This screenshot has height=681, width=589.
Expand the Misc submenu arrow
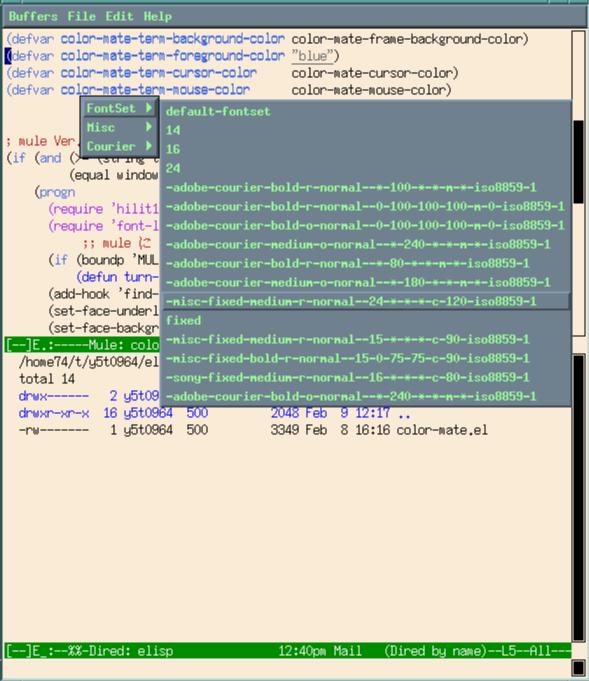(x=149, y=126)
